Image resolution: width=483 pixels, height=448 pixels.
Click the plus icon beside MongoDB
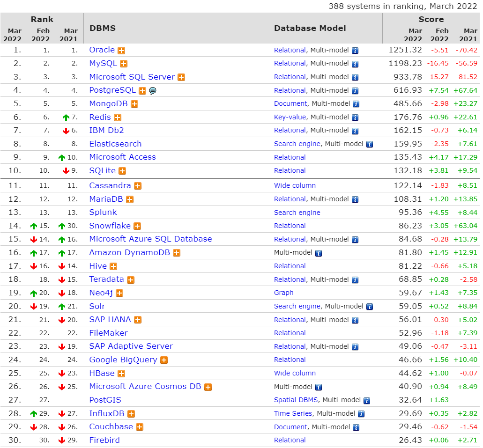tap(134, 104)
